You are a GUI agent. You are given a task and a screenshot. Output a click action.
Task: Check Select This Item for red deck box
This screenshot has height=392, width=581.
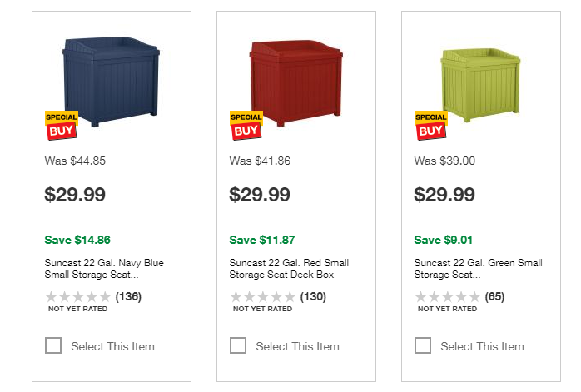238,345
